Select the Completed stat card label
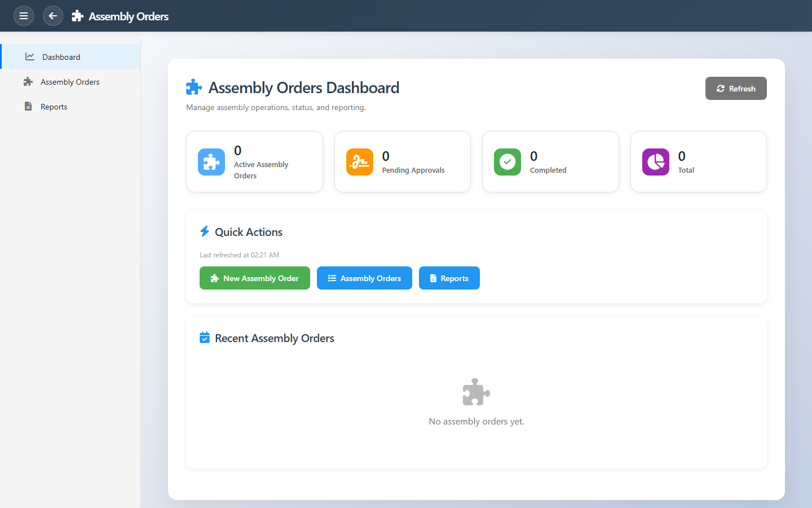812x508 pixels. [548, 170]
